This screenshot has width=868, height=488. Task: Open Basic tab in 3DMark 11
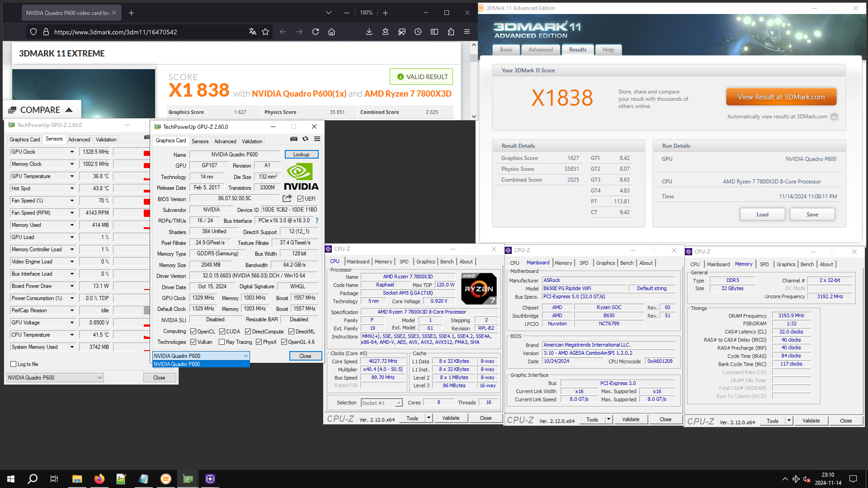(506, 50)
